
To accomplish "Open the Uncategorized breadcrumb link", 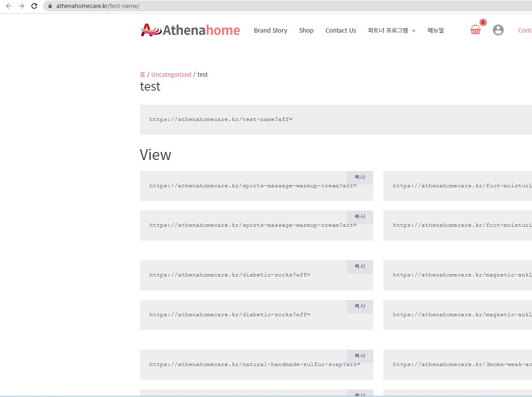I will tap(171, 74).
